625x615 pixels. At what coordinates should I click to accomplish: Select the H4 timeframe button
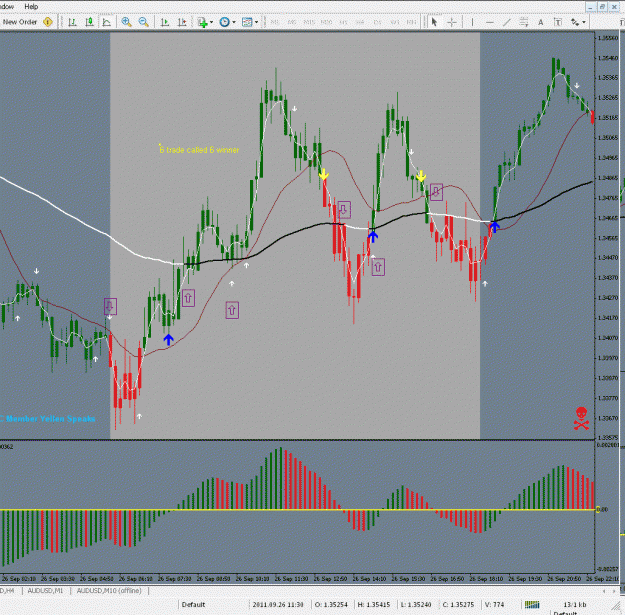pos(360,22)
